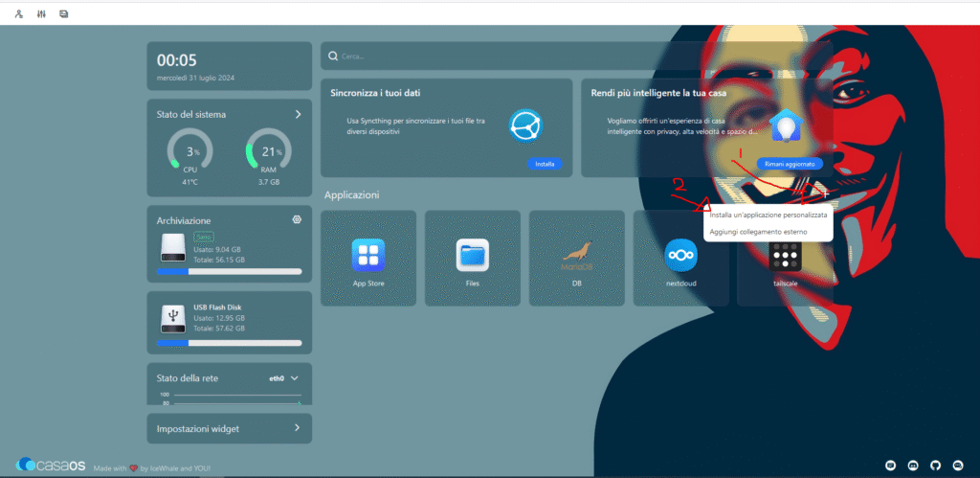Click the smart home lightbulb icon
Image resolution: width=980 pixels, height=478 pixels.
[786, 126]
